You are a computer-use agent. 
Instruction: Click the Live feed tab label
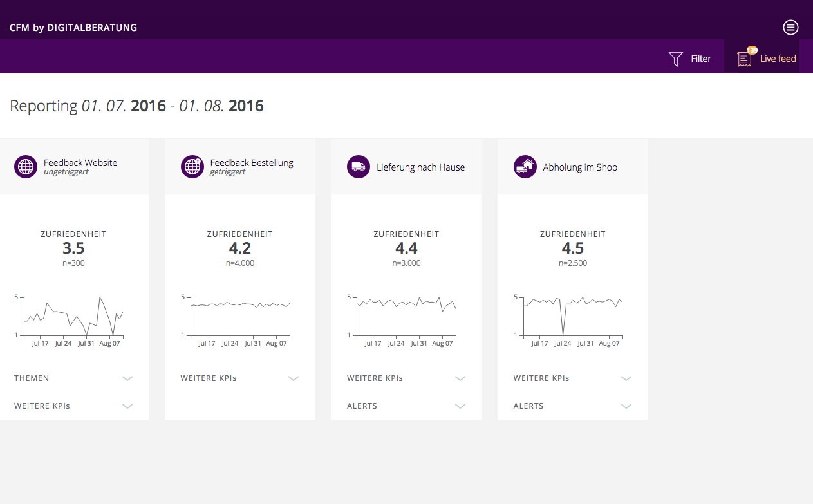[778, 58]
